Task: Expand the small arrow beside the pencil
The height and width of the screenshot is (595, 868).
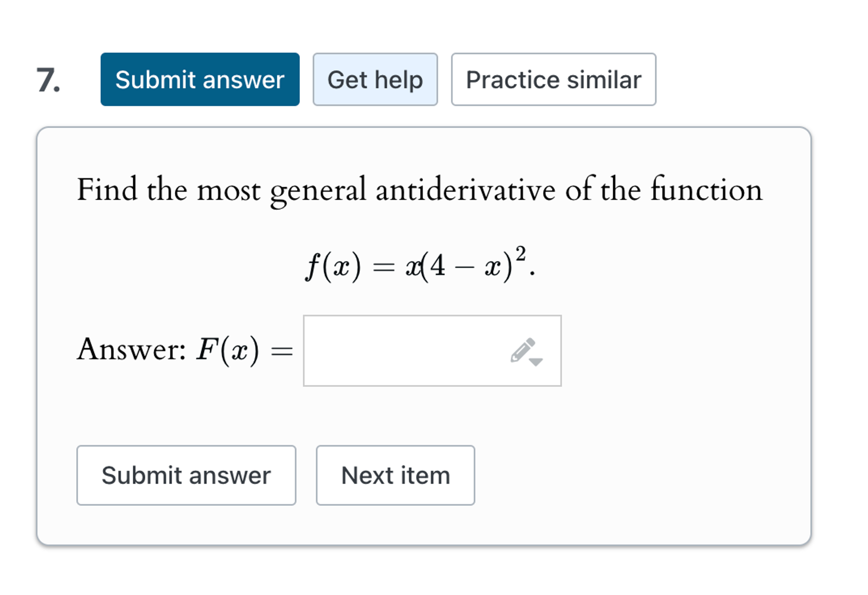Action: click(x=536, y=362)
